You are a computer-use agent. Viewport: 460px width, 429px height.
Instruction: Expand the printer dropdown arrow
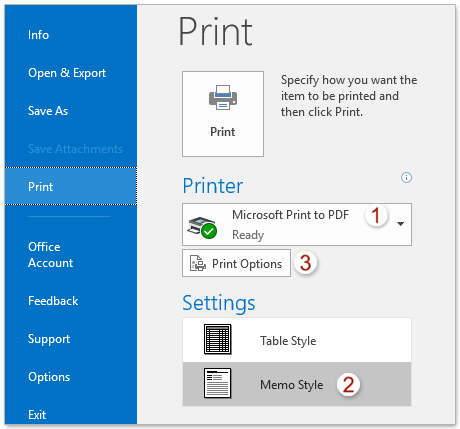pyautogui.click(x=401, y=224)
